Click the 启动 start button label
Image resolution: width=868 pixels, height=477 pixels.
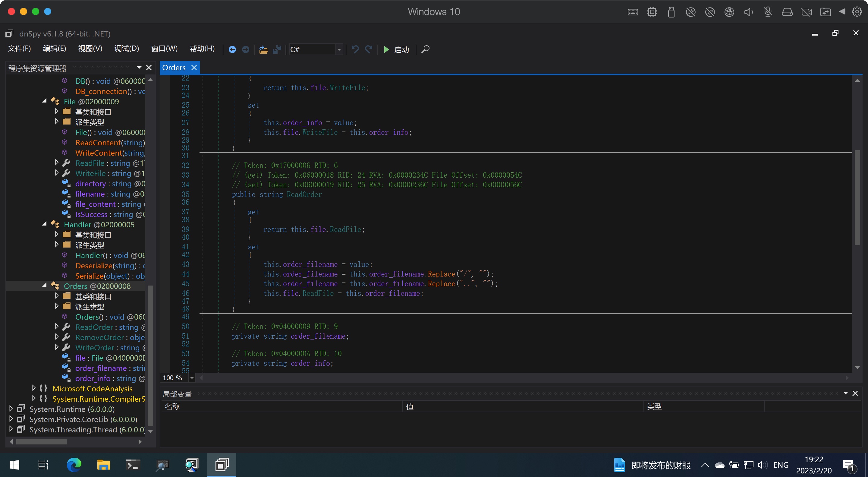(401, 49)
